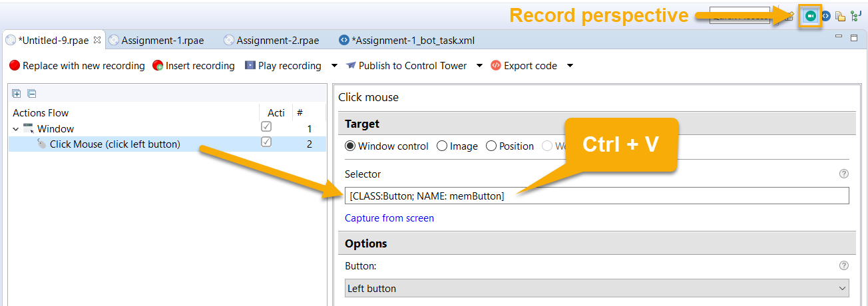Select the Window row in Actions Flow
This screenshot has width=868, height=306.
click(x=167, y=128)
